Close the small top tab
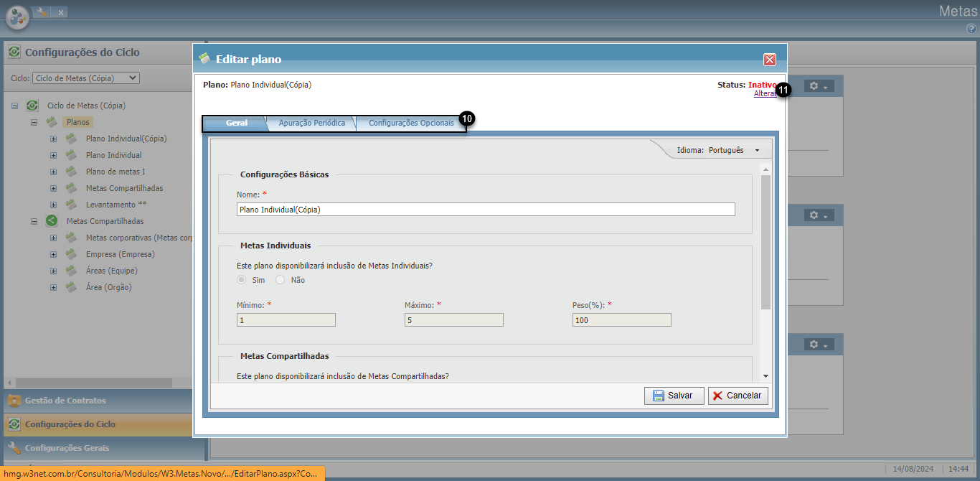 click(61, 12)
